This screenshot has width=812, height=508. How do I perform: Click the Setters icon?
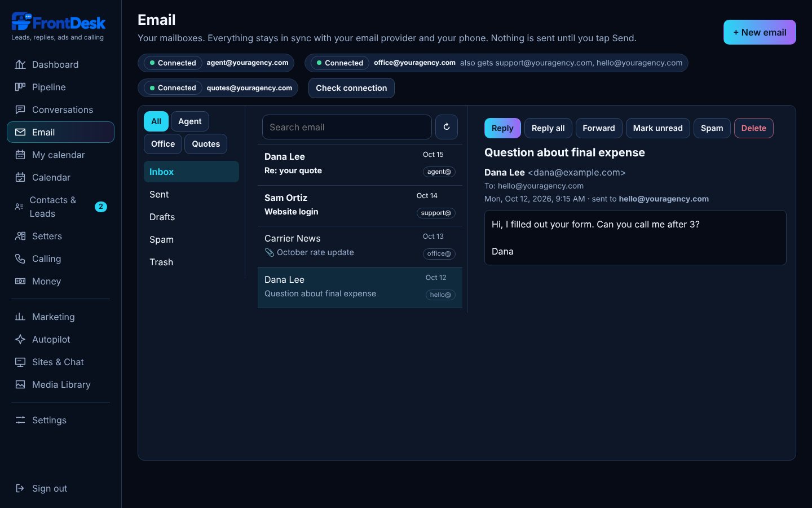(20, 236)
